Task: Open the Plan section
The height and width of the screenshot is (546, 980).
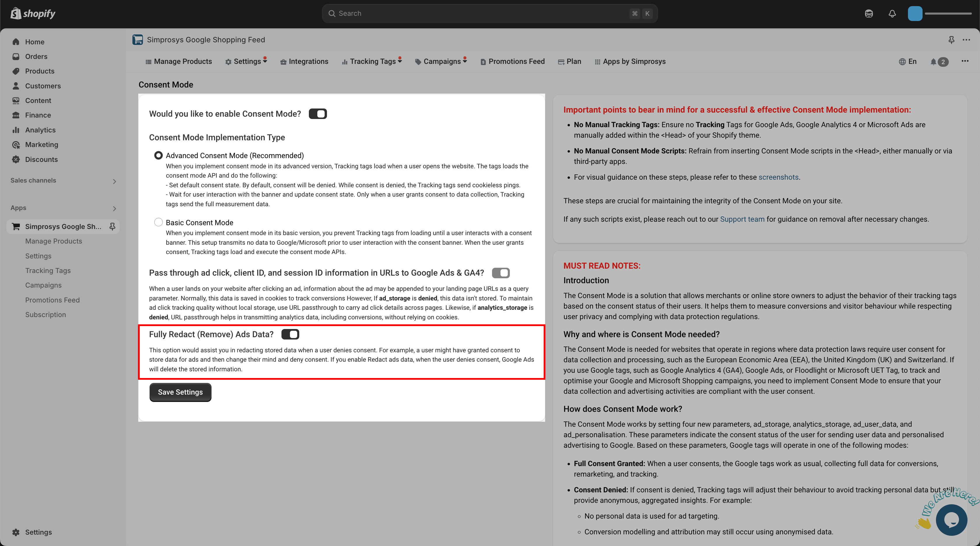Action: (573, 61)
